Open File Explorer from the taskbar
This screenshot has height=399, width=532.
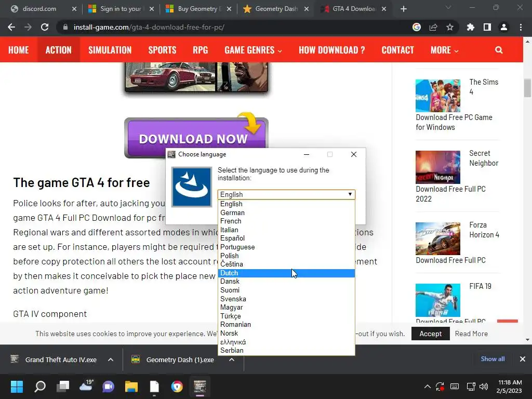131,387
